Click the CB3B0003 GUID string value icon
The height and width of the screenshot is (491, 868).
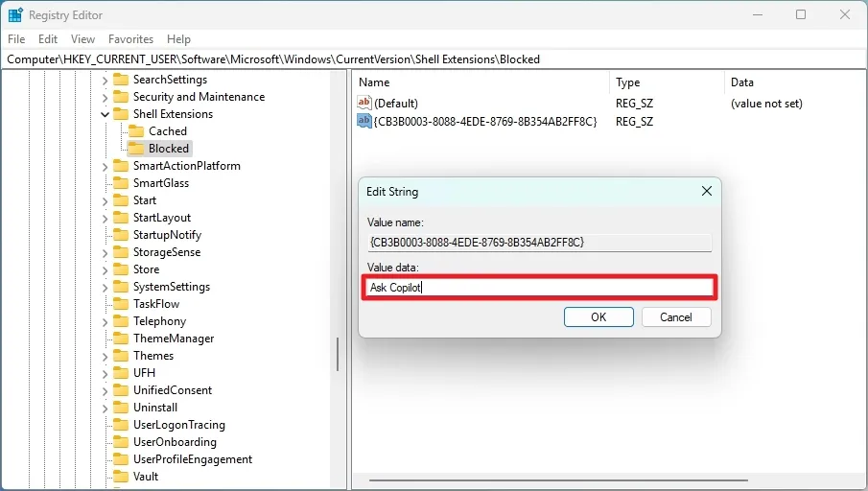tap(364, 121)
